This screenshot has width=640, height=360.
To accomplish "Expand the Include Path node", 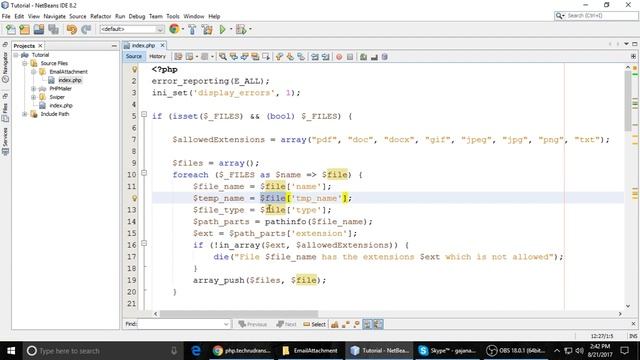I will click(25, 114).
